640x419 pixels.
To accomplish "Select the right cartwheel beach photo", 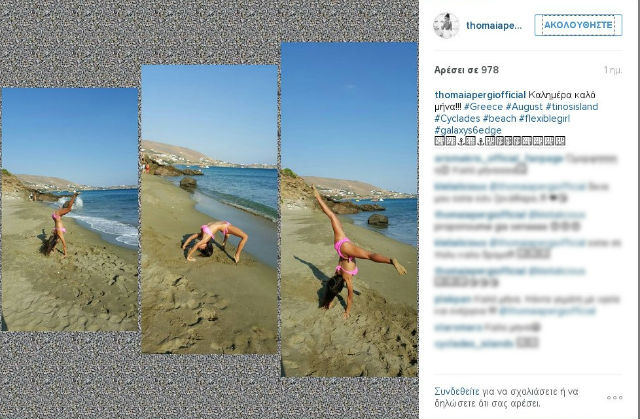I will [349, 209].
